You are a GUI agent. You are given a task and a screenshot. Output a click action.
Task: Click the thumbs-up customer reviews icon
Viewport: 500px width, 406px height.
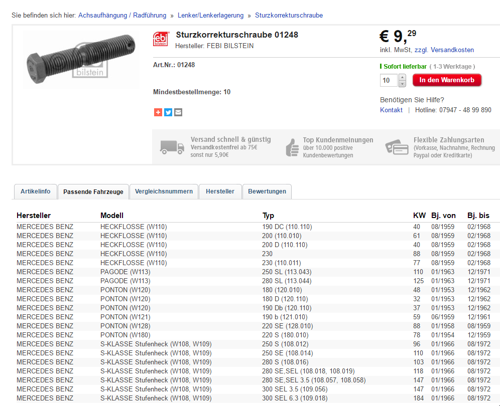tap(292, 147)
